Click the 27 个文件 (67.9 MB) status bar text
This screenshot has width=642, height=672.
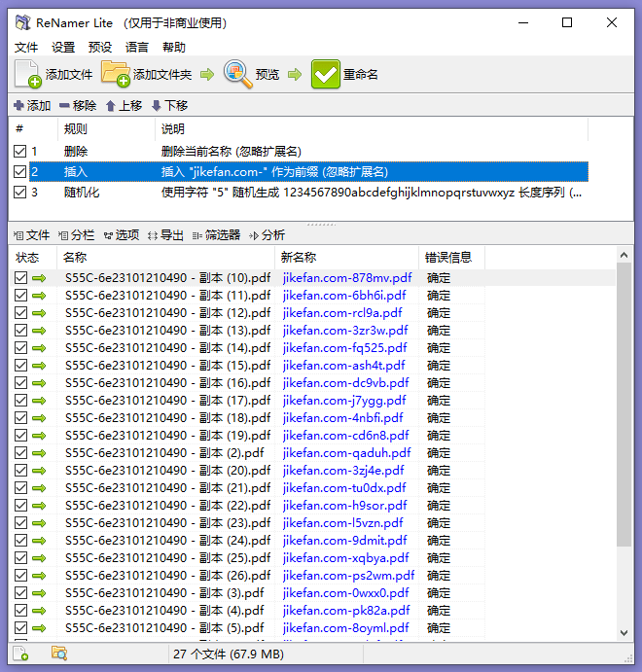pyautogui.click(x=229, y=654)
